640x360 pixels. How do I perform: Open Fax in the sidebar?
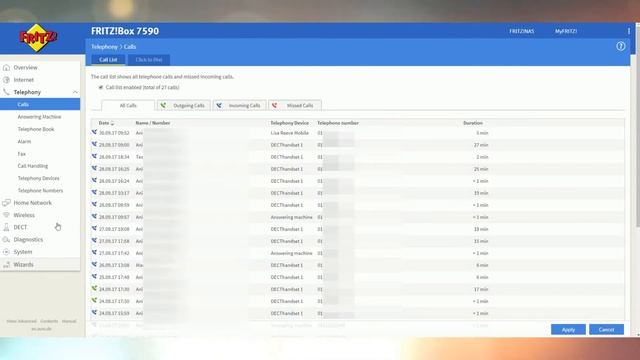coord(22,154)
